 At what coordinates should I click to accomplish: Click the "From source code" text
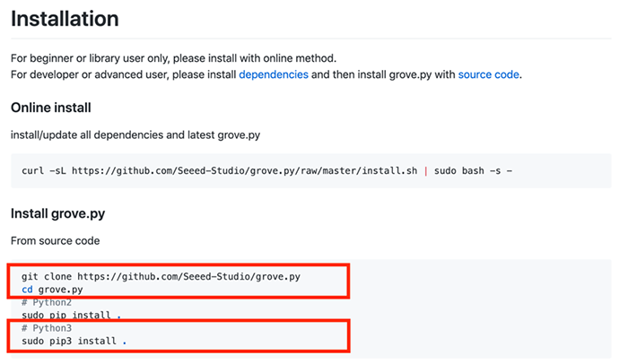click(x=56, y=241)
